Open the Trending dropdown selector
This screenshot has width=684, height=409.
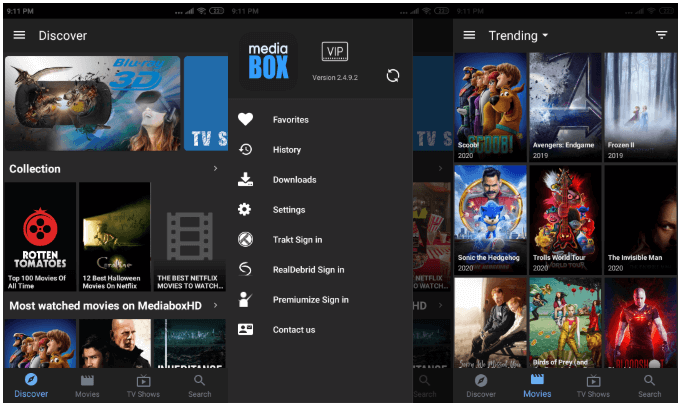pos(519,36)
